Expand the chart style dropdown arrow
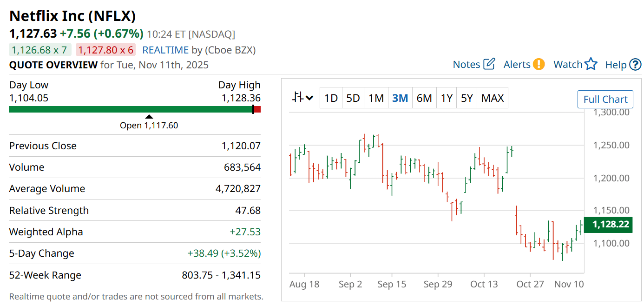Image resolution: width=644 pixels, height=306 pixels. pos(309,98)
